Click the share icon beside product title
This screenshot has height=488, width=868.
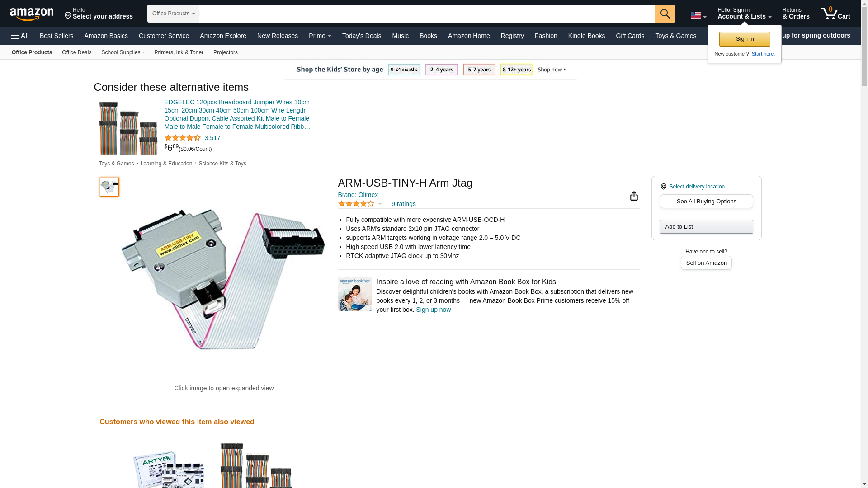tap(634, 196)
